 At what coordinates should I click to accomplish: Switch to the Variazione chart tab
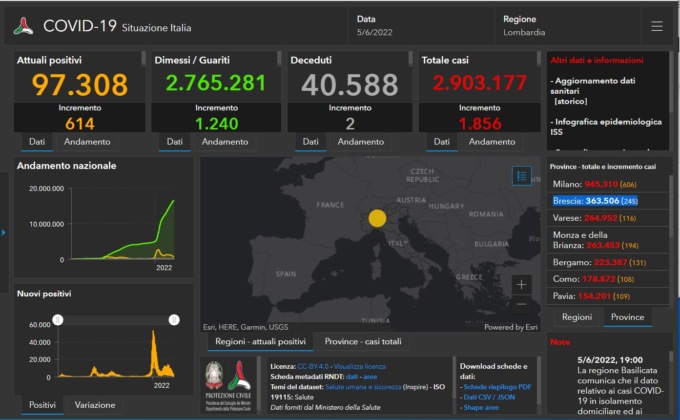coord(95,405)
